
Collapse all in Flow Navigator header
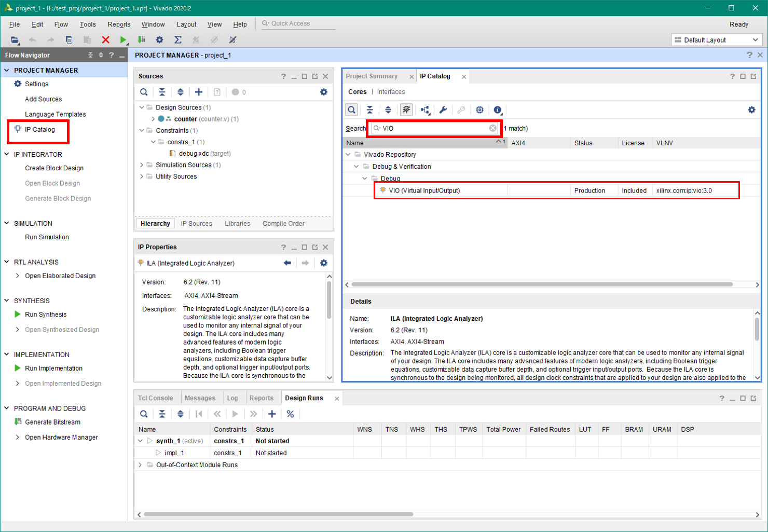pos(90,55)
